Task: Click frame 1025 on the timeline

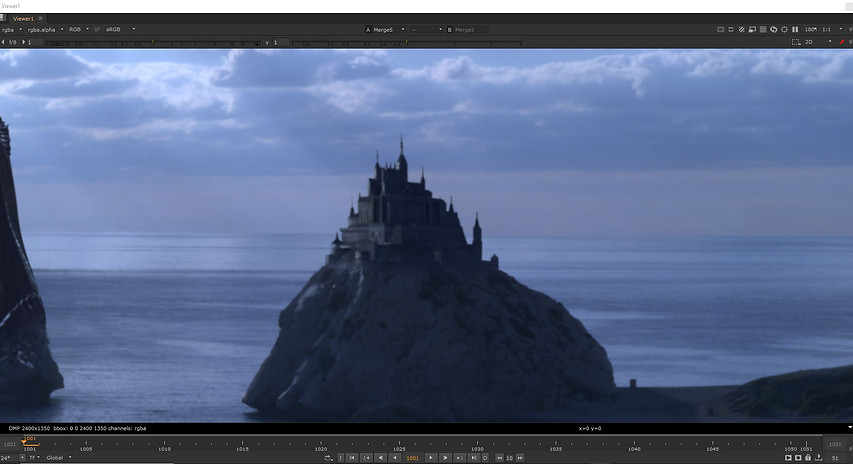Action: click(399, 449)
